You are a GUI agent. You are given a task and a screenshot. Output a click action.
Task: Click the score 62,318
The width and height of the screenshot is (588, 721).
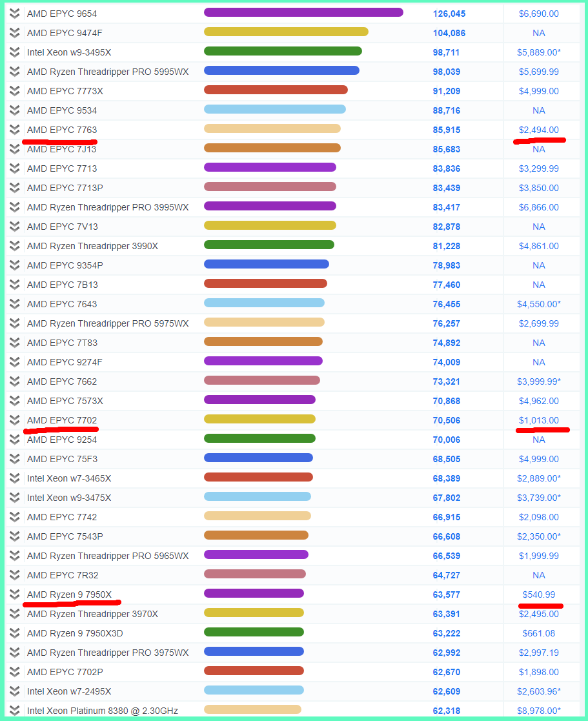pos(447,711)
